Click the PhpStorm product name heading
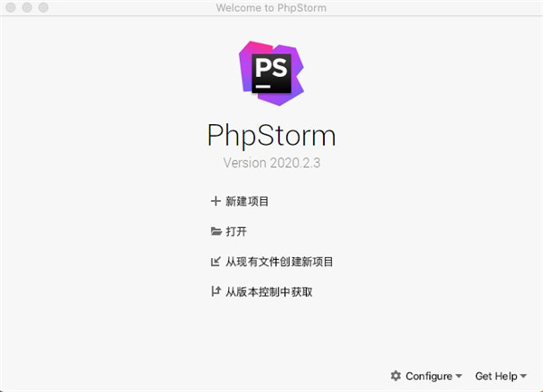This screenshot has height=392, width=543. [x=271, y=136]
